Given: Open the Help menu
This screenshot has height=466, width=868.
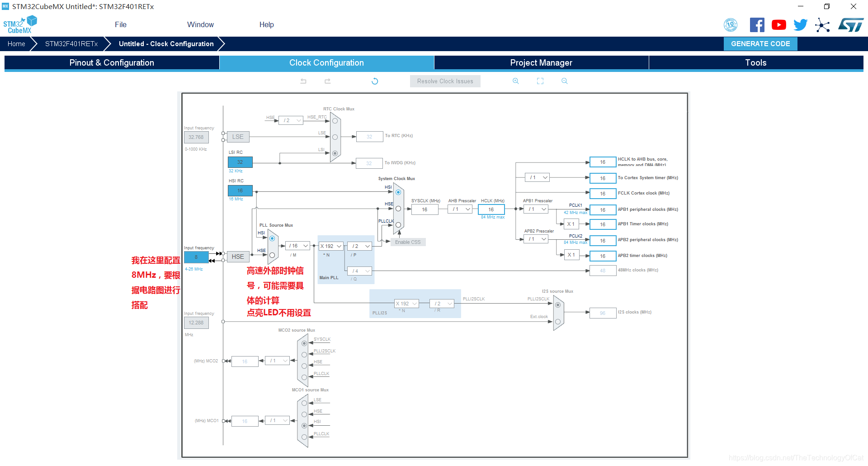Looking at the screenshot, I should tap(266, 24).
